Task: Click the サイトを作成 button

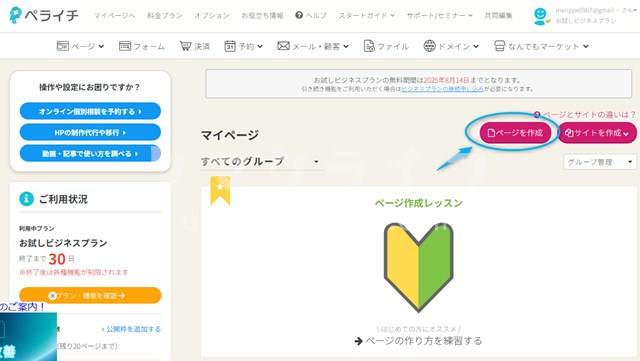Action: click(x=597, y=133)
